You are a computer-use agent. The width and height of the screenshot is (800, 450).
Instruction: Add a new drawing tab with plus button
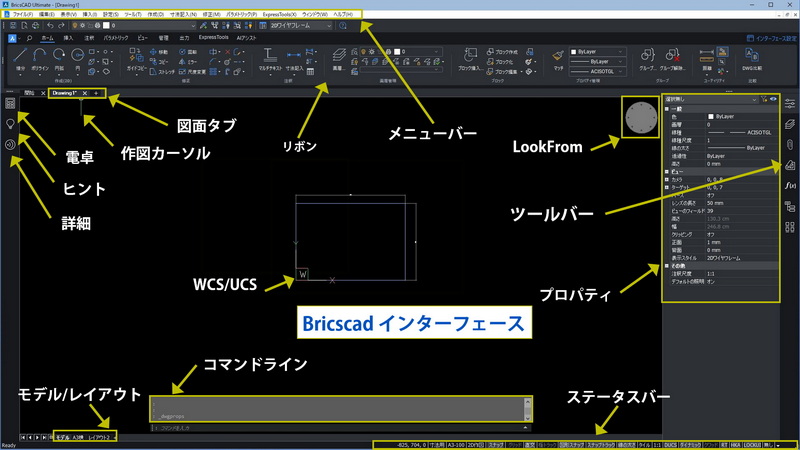[96, 93]
